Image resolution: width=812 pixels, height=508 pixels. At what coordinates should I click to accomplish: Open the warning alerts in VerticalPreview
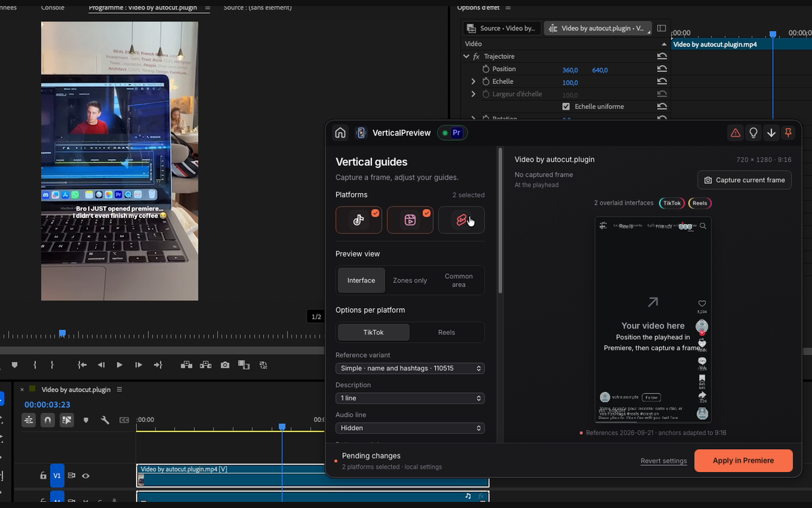[x=735, y=133]
